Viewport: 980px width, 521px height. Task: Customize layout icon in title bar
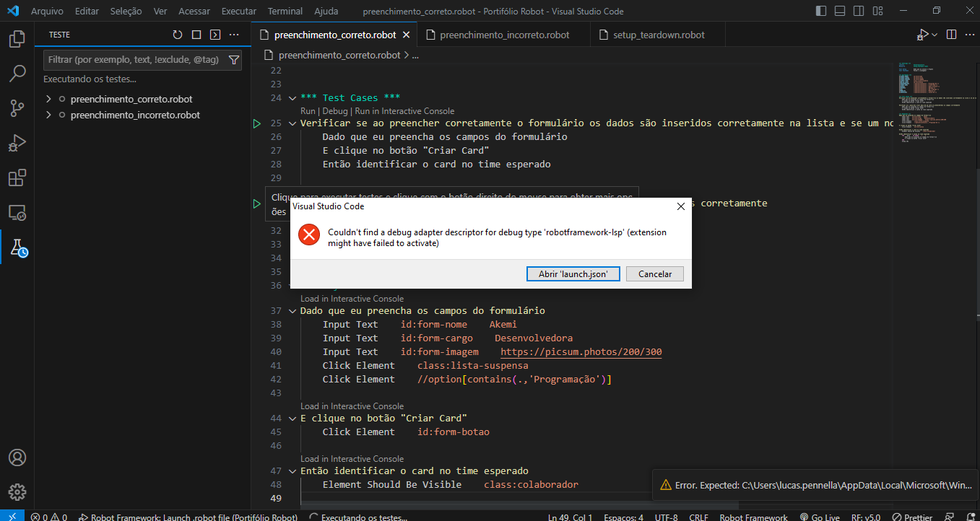[x=877, y=11]
